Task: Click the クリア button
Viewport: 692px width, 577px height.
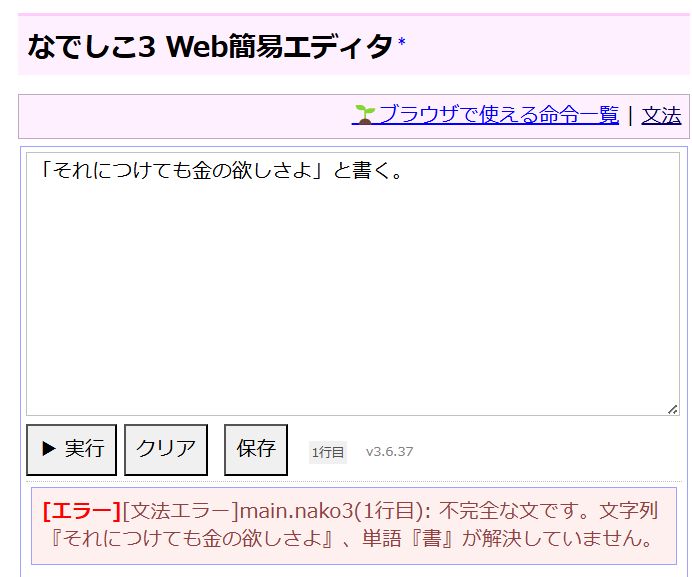Action: 166,450
